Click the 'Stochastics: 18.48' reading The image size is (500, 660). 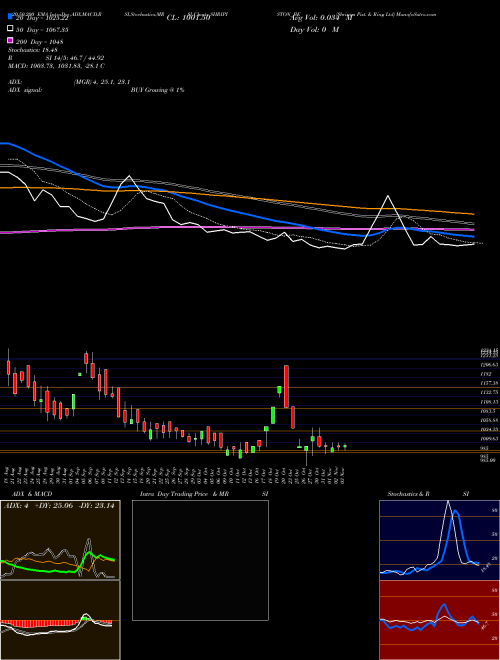[33, 50]
